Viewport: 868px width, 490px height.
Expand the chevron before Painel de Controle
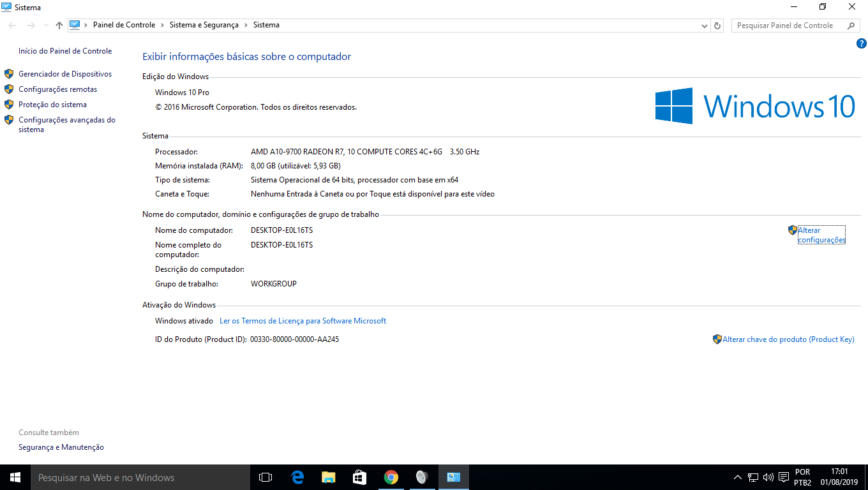pyautogui.click(x=87, y=25)
